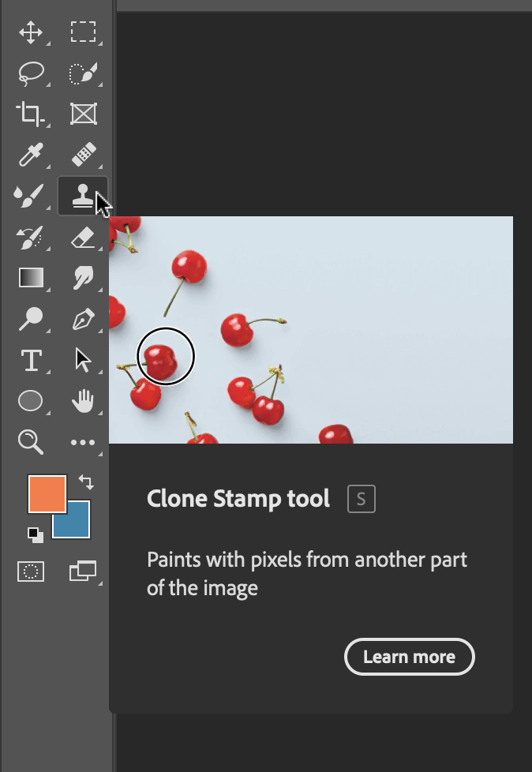Screen dimensions: 532x772
Task: Select the Rectangular Marquee tool
Action: 83,32
